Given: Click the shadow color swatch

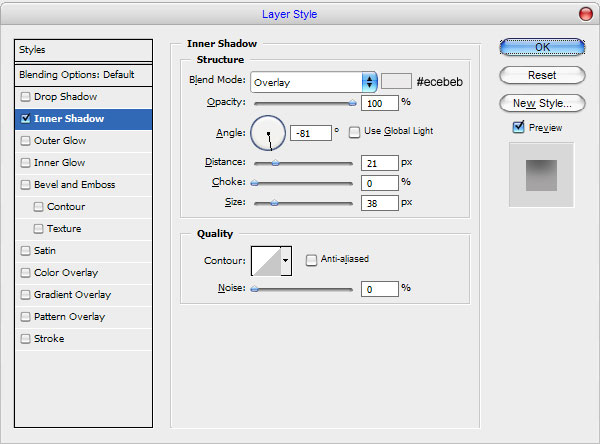Looking at the screenshot, I should [x=397, y=81].
